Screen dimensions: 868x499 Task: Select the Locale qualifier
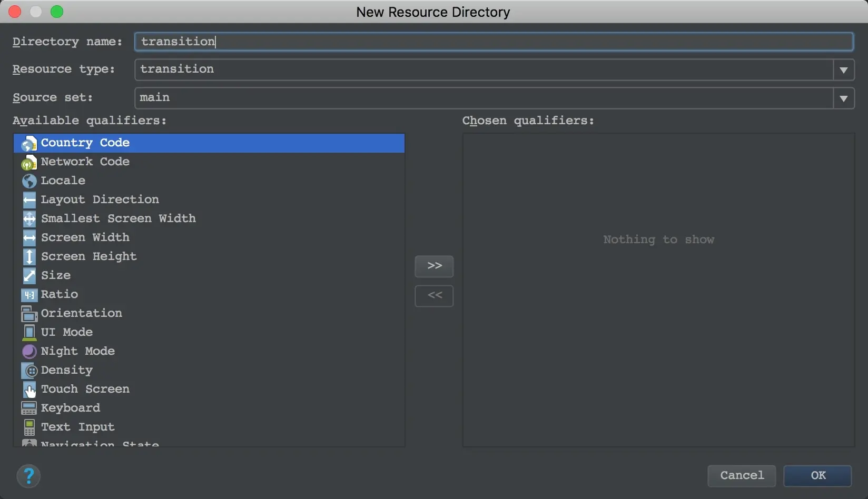(x=209, y=181)
